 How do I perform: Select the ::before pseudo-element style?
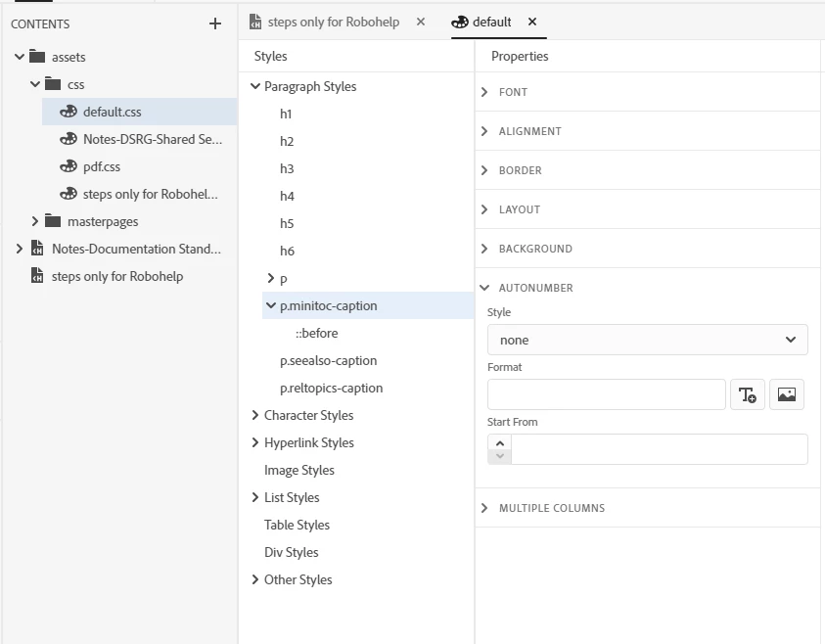[316, 333]
